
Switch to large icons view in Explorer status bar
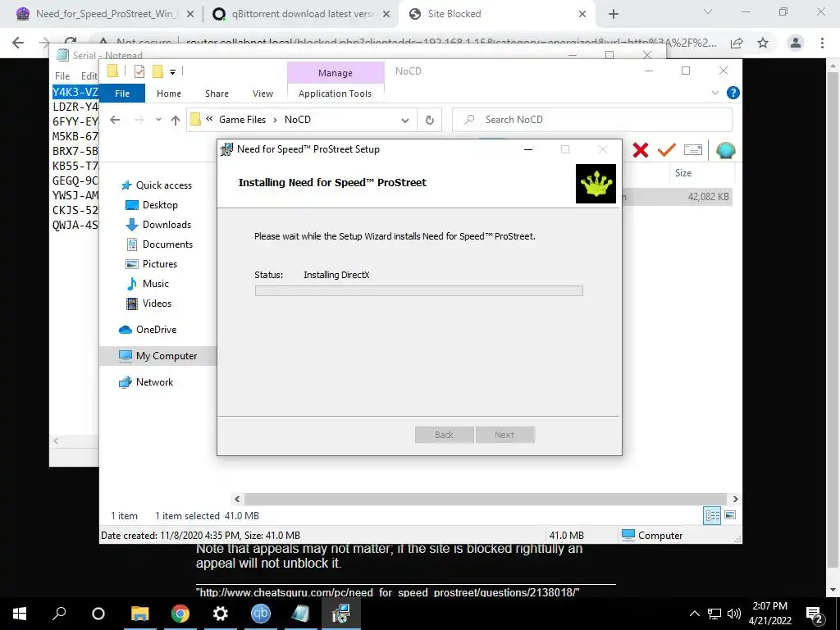[x=729, y=515]
